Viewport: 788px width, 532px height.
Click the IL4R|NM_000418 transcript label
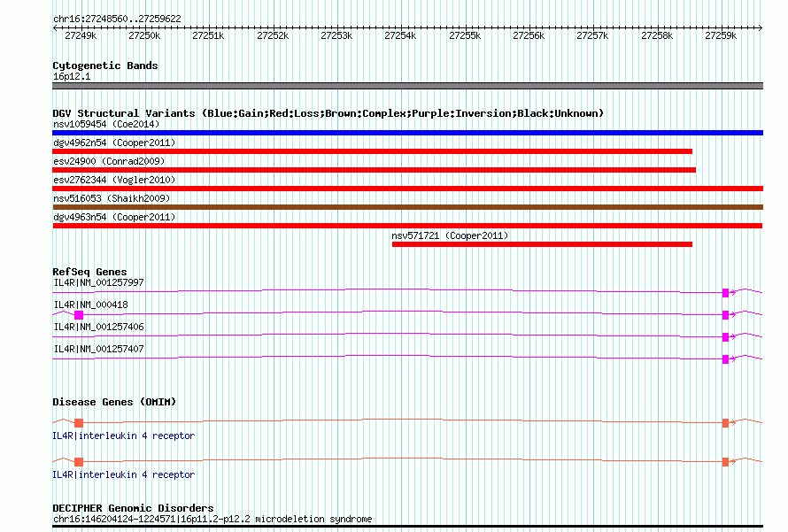[x=91, y=305]
